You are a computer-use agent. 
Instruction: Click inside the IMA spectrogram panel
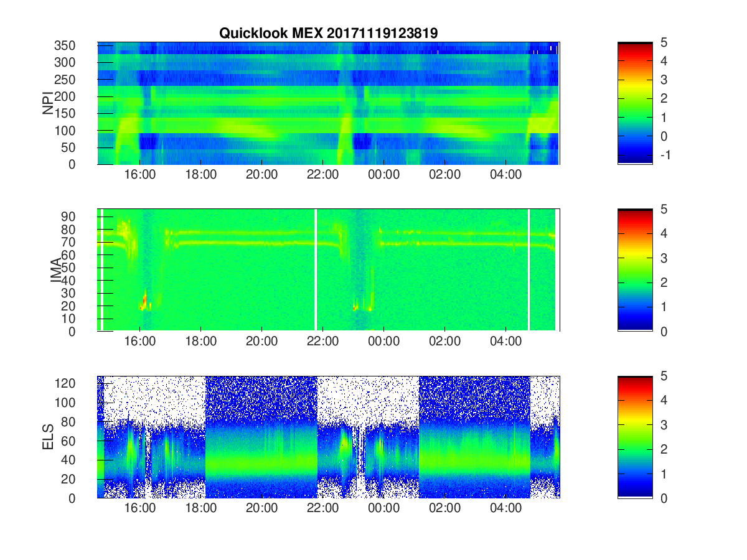(x=329, y=270)
